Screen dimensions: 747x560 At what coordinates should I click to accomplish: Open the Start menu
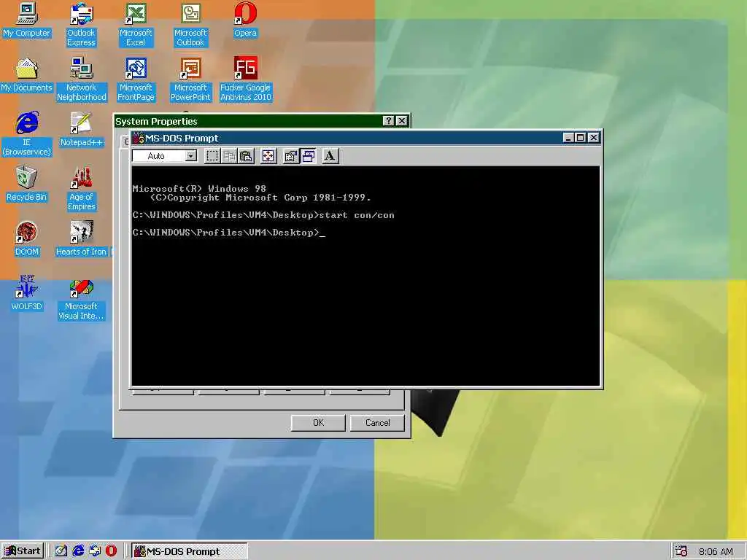(23, 551)
